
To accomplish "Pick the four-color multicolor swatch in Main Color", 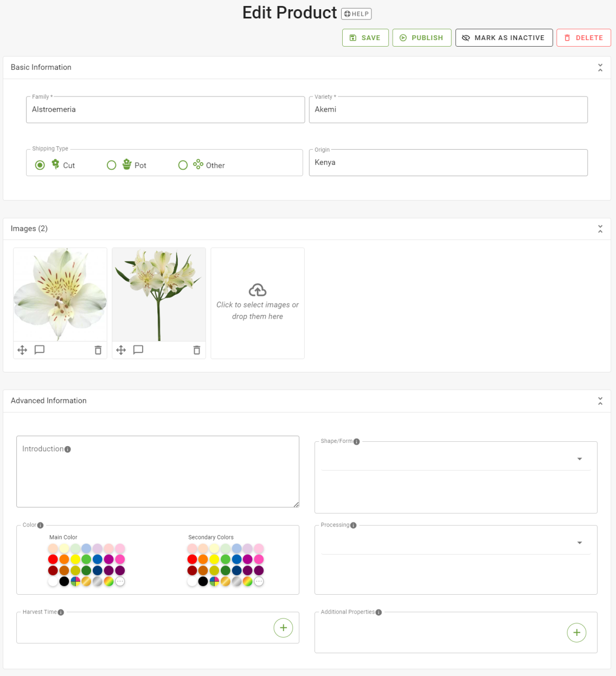I will coord(75,582).
